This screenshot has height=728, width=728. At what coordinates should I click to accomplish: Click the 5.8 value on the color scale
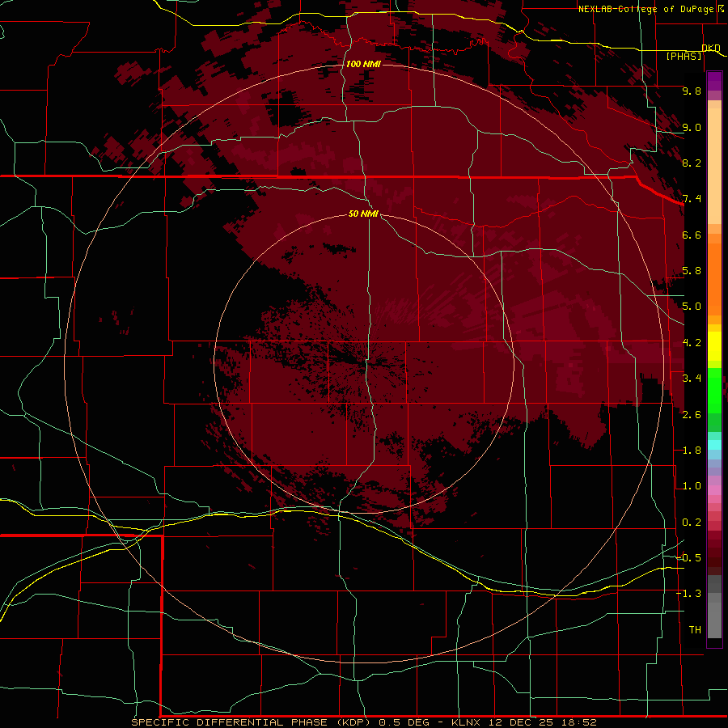(692, 271)
